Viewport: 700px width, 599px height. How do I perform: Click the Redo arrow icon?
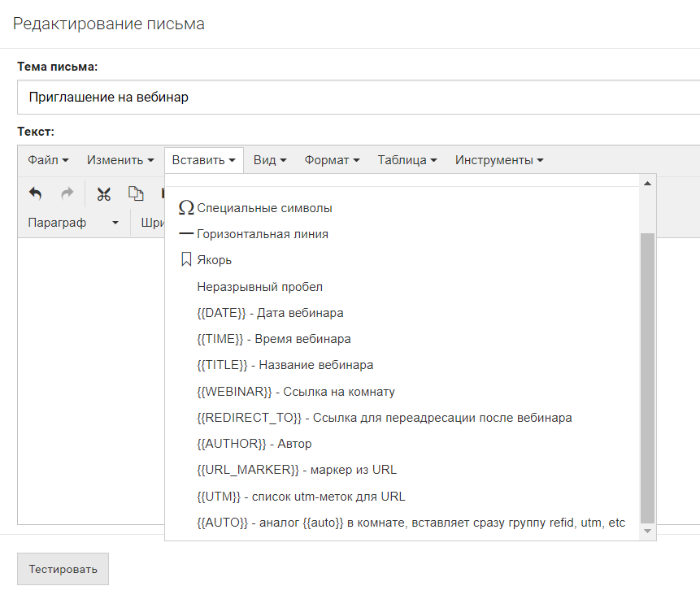tap(67, 193)
